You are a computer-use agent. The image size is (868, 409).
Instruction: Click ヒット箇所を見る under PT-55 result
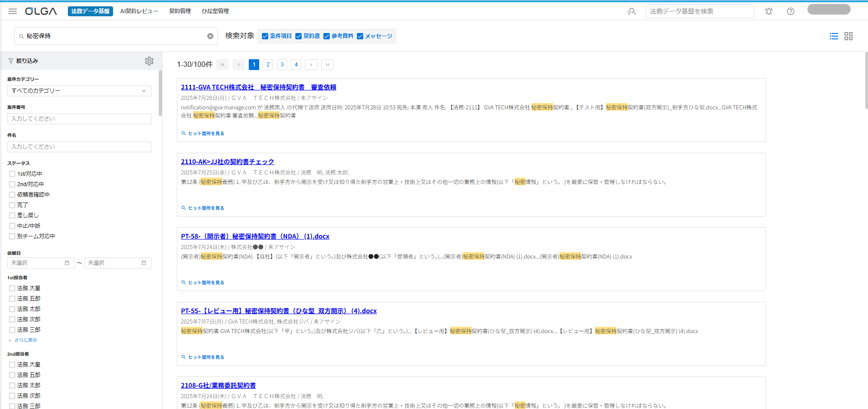pyautogui.click(x=203, y=357)
